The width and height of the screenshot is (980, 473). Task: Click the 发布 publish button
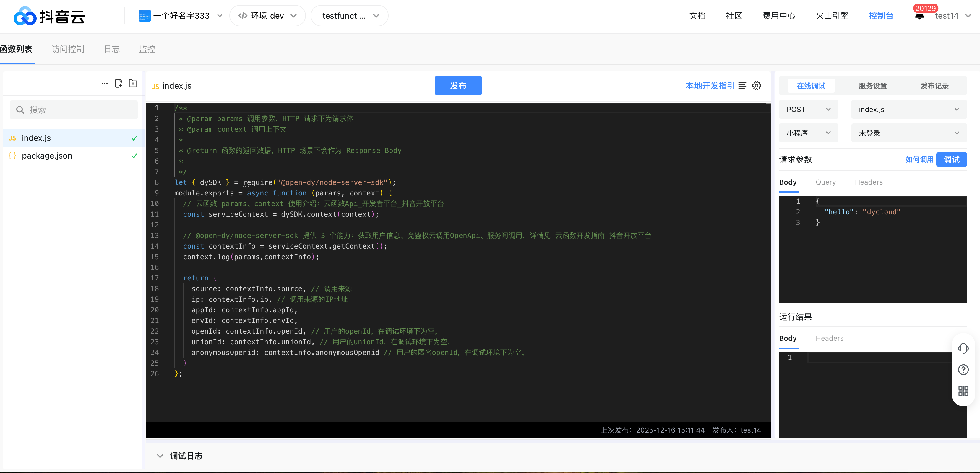click(x=458, y=86)
